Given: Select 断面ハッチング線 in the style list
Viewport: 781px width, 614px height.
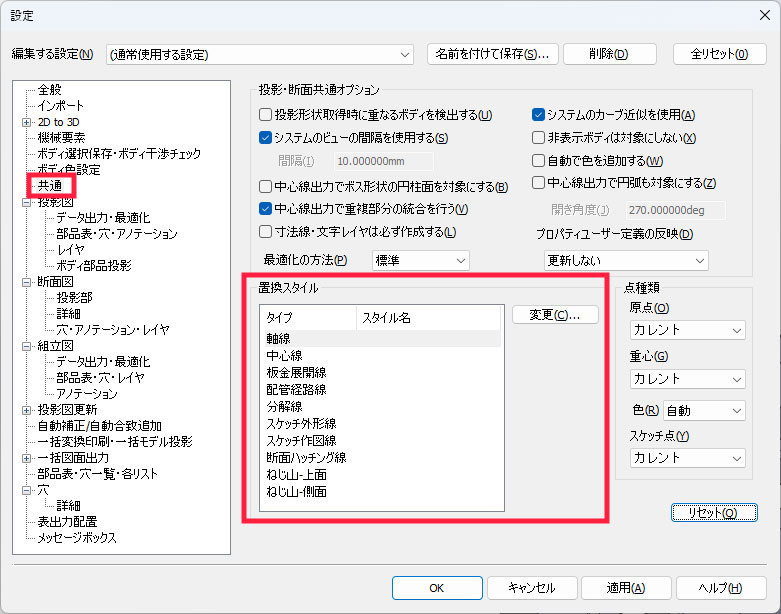Looking at the screenshot, I should [x=306, y=457].
